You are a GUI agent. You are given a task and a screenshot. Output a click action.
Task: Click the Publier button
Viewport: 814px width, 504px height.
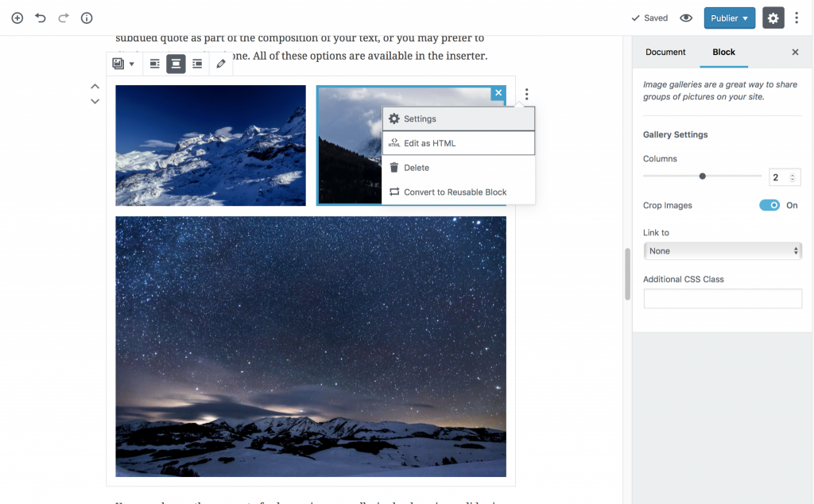pos(730,18)
